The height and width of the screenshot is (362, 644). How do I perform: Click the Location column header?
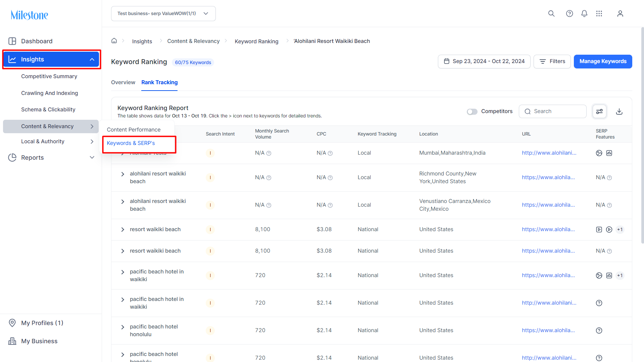428,134
